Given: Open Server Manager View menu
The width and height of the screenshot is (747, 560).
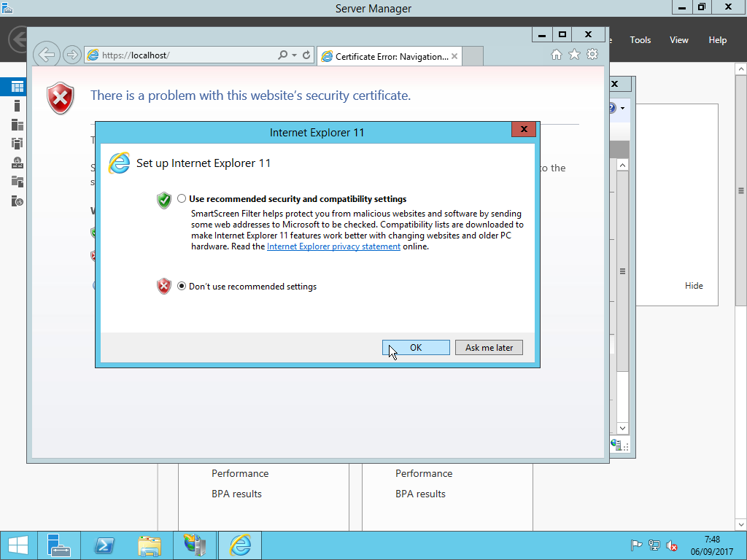Looking at the screenshot, I should (679, 40).
